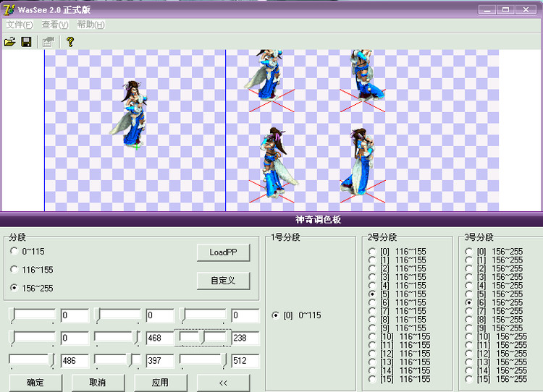This screenshot has height=392, width=543.
Task: Click the grayed palette toolbar icon
Action: point(49,42)
